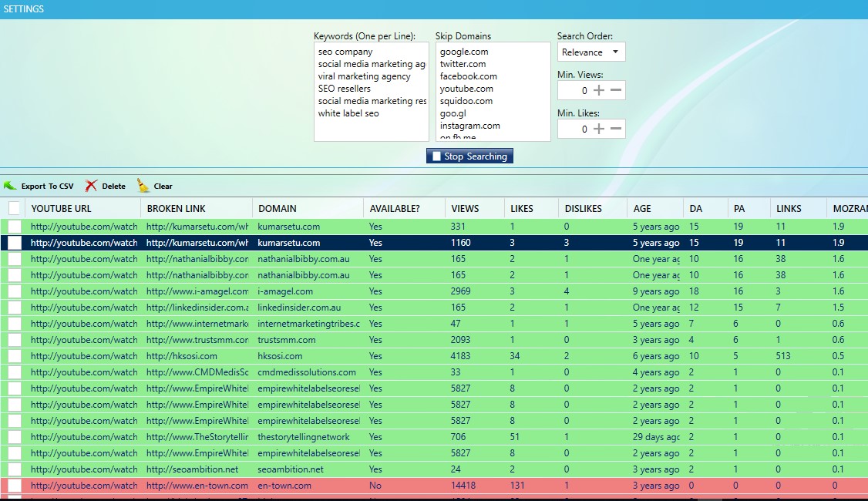Click the Stop Searching button

(x=469, y=156)
